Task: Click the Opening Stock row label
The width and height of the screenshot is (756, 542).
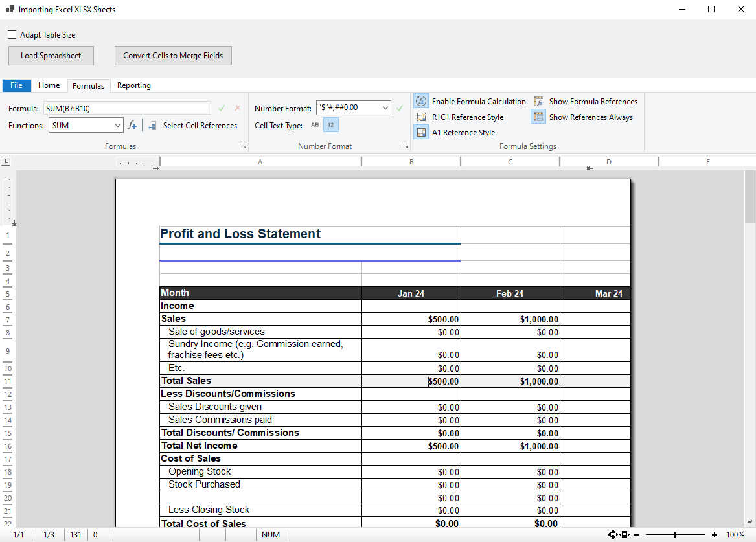Action: pyautogui.click(x=199, y=471)
